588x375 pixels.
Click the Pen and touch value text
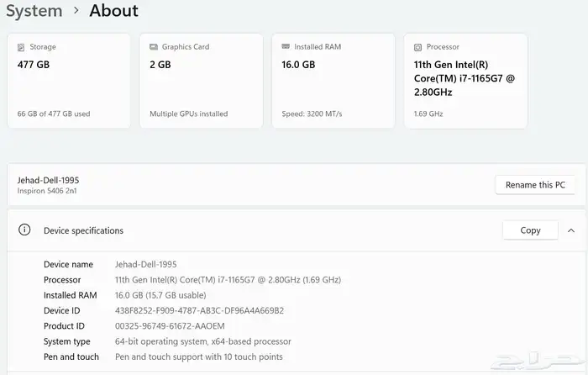[198, 357]
